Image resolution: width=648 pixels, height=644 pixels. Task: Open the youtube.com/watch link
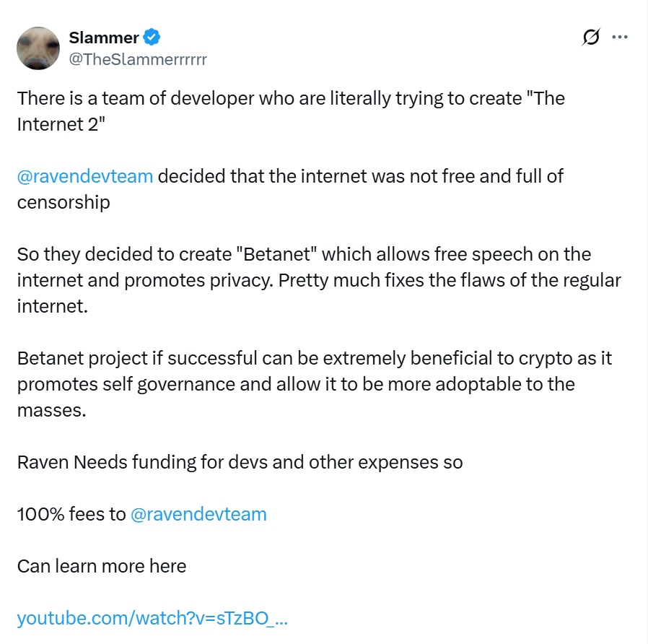click(152, 619)
